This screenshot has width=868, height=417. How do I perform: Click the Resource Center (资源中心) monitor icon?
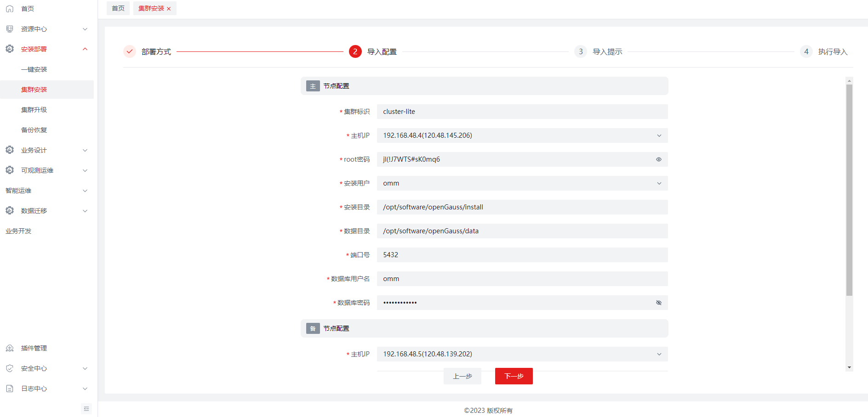click(x=10, y=29)
